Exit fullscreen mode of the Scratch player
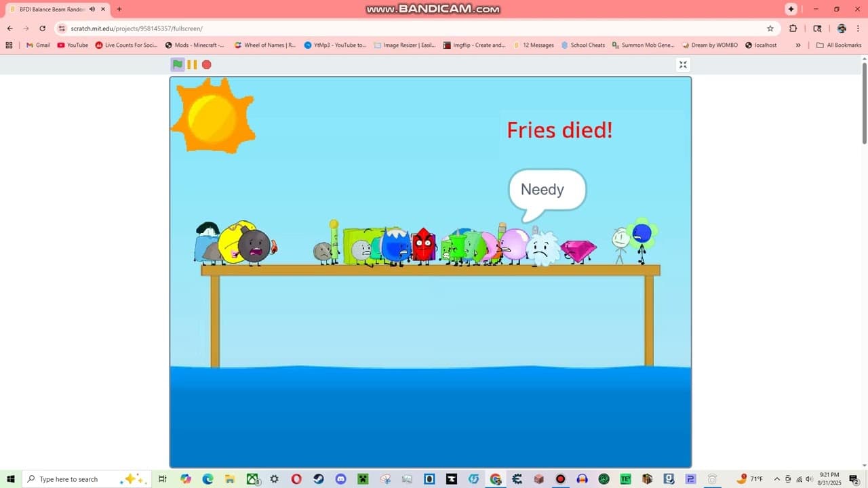The image size is (868, 488). click(683, 64)
